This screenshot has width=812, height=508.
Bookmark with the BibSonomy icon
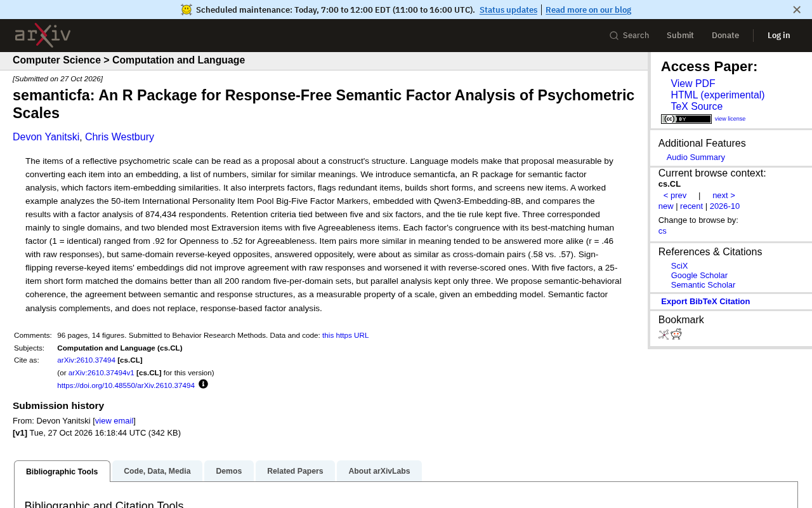click(664, 335)
